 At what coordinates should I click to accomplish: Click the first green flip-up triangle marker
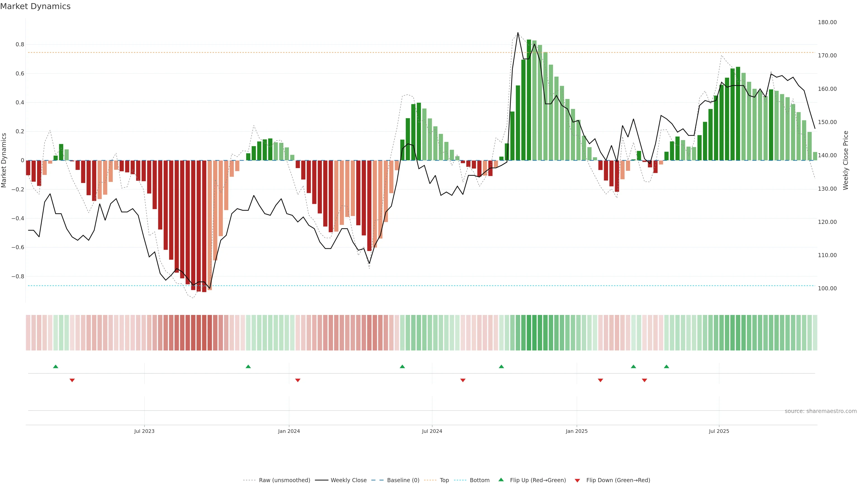click(x=56, y=366)
